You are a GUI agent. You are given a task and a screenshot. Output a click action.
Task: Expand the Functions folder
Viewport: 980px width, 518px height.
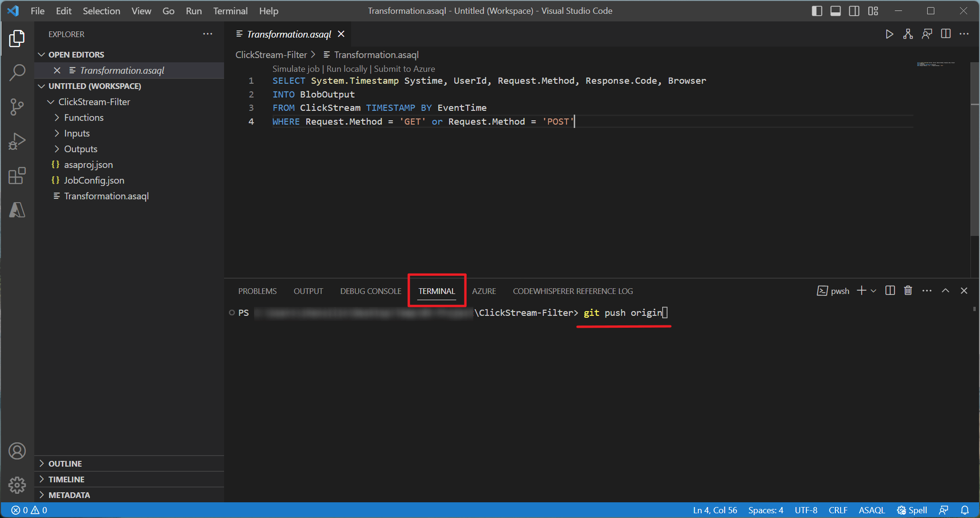84,117
